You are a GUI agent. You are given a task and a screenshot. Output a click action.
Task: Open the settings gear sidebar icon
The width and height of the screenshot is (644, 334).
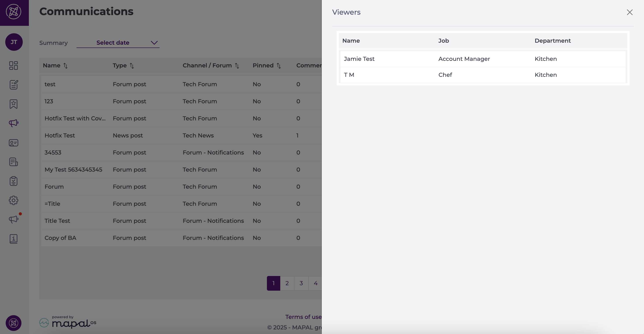(14, 200)
